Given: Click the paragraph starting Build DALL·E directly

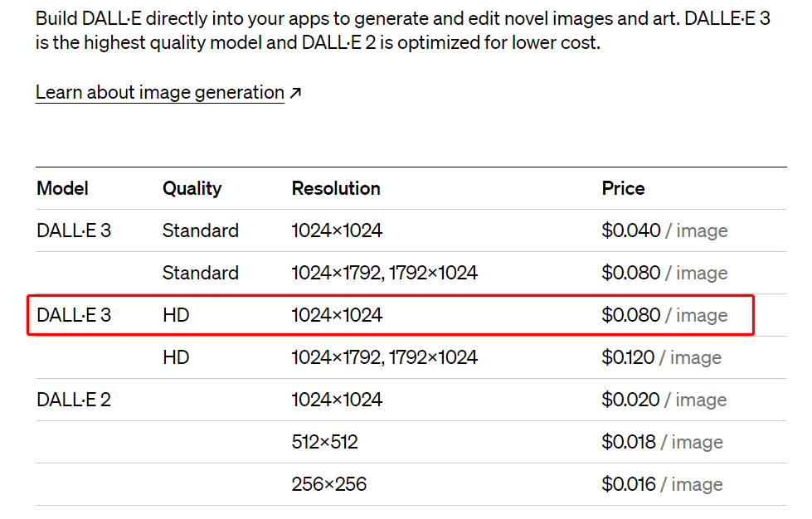Looking at the screenshot, I should [x=402, y=31].
